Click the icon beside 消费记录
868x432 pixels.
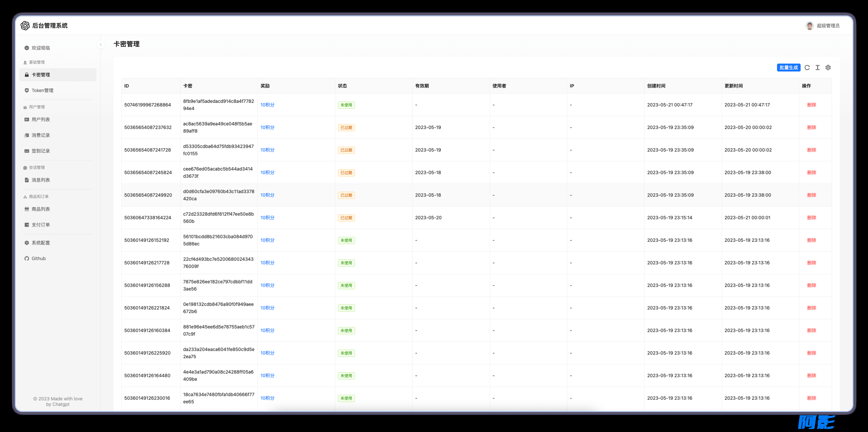27,135
